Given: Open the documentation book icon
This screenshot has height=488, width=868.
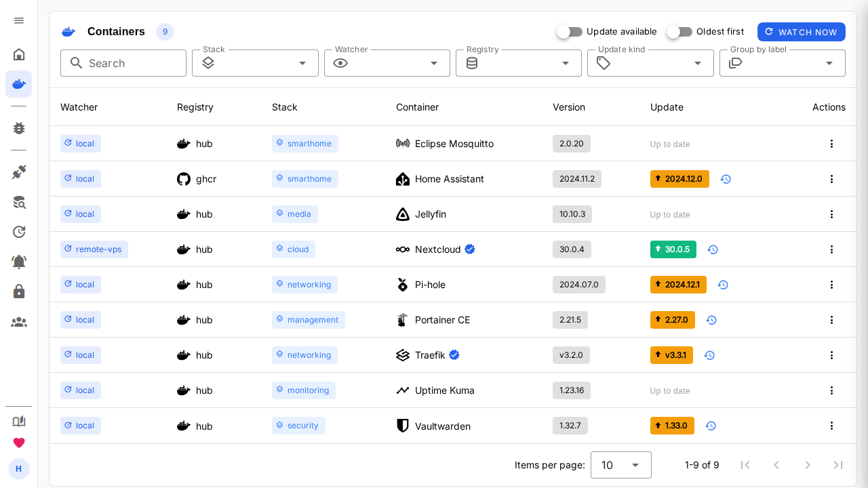Looking at the screenshot, I should 19,421.
